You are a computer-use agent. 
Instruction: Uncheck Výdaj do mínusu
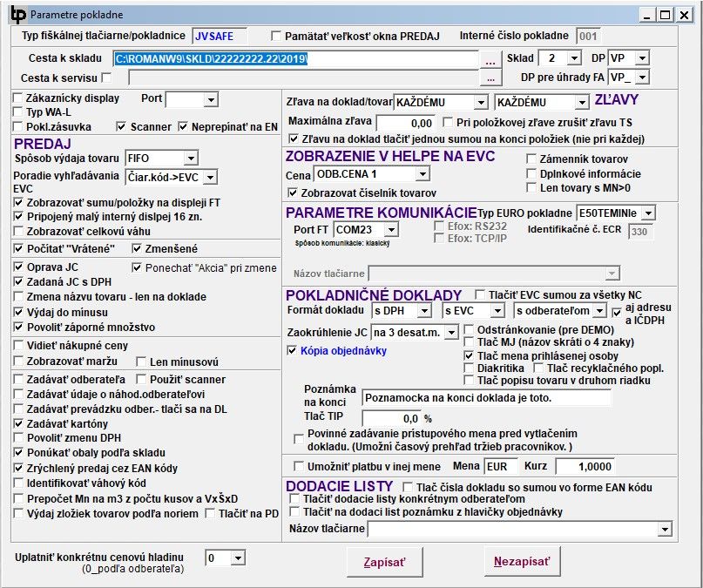tap(18, 312)
